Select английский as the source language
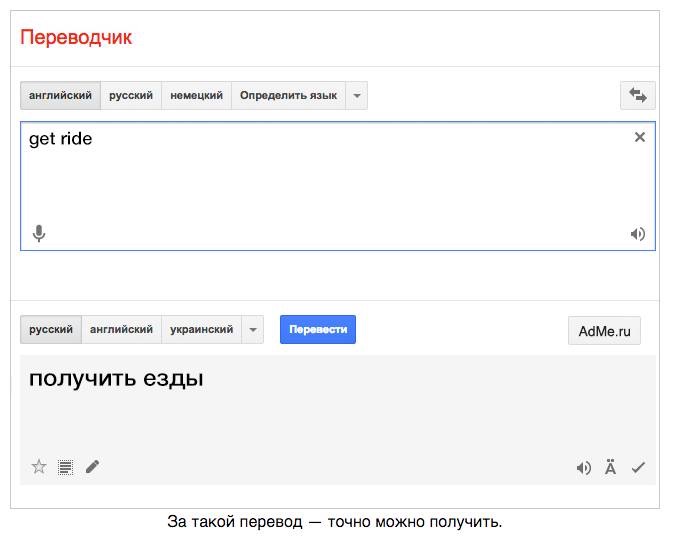The image size is (695, 545). (60, 96)
